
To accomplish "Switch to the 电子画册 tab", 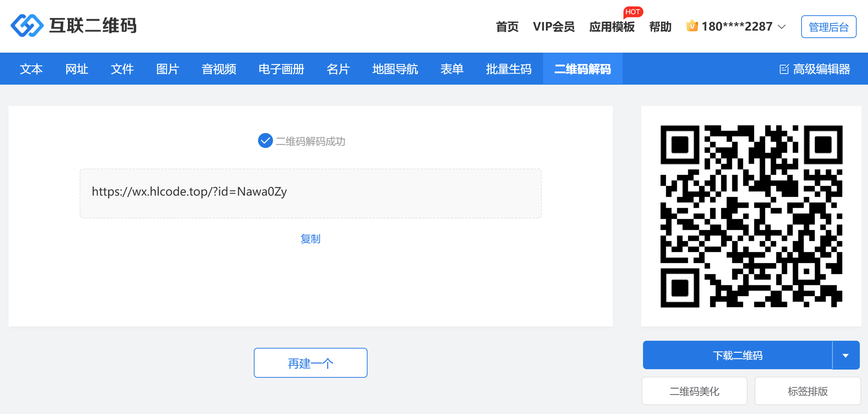I will coord(282,69).
